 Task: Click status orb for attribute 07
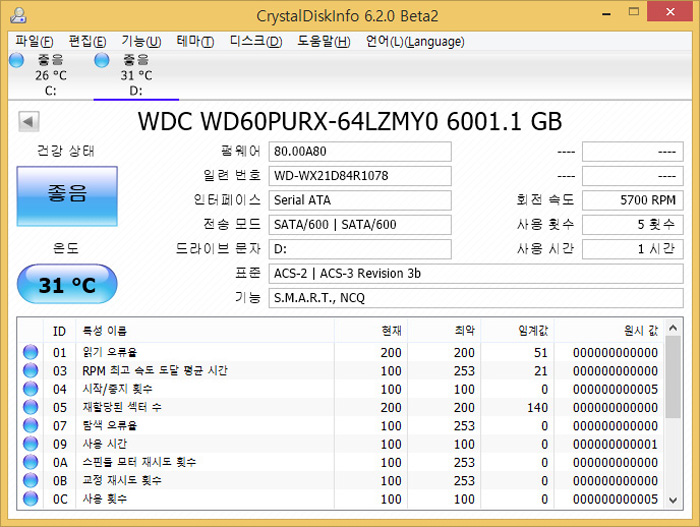(x=31, y=425)
